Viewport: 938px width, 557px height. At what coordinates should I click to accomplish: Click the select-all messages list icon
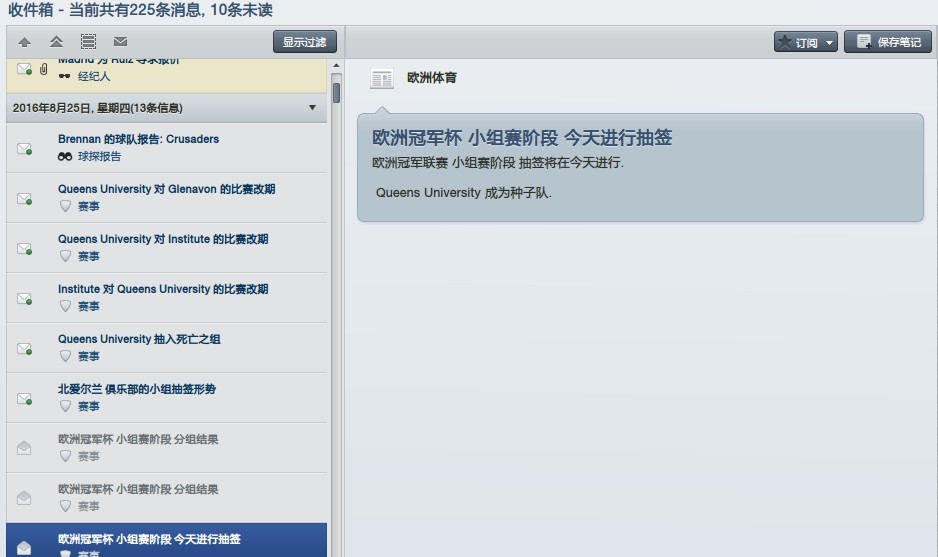point(88,42)
